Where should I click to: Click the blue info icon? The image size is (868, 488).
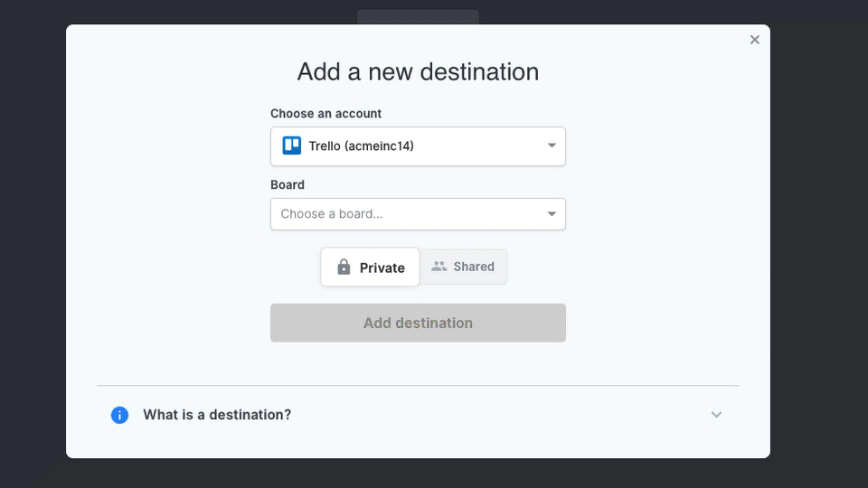click(x=119, y=415)
